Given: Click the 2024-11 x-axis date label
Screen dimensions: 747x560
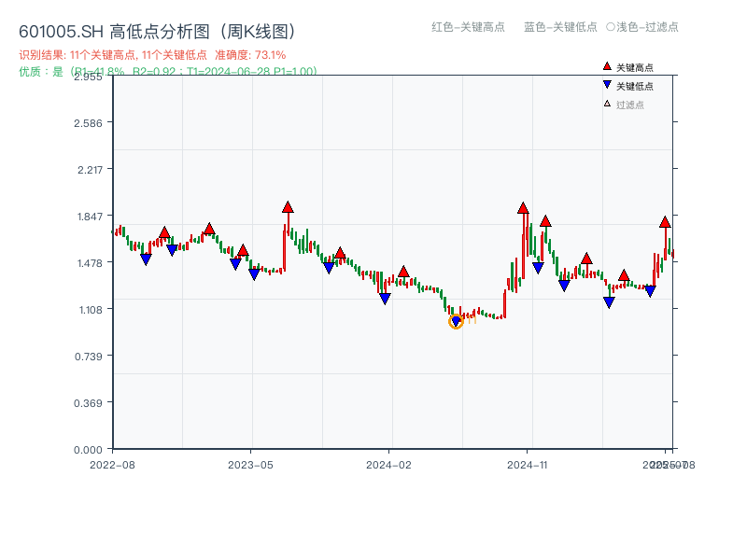Looking at the screenshot, I should [x=527, y=464].
